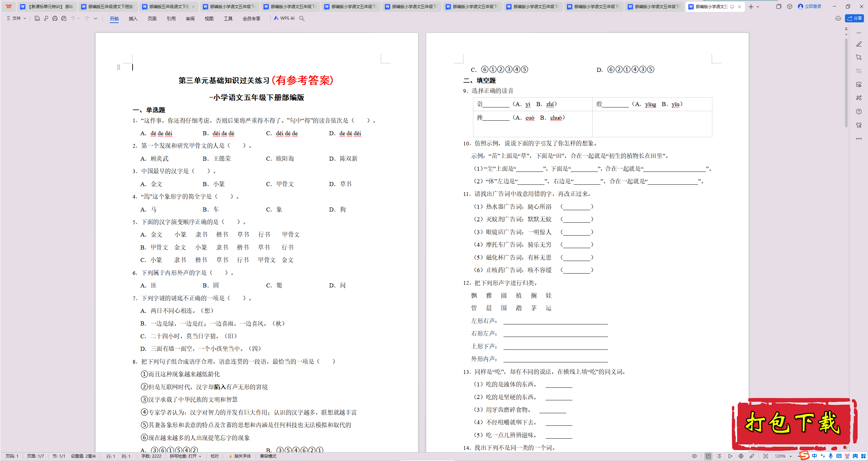This screenshot has height=461, width=868.
Task: Open the help question mark in sidebar
Action: [x=859, y=112]
